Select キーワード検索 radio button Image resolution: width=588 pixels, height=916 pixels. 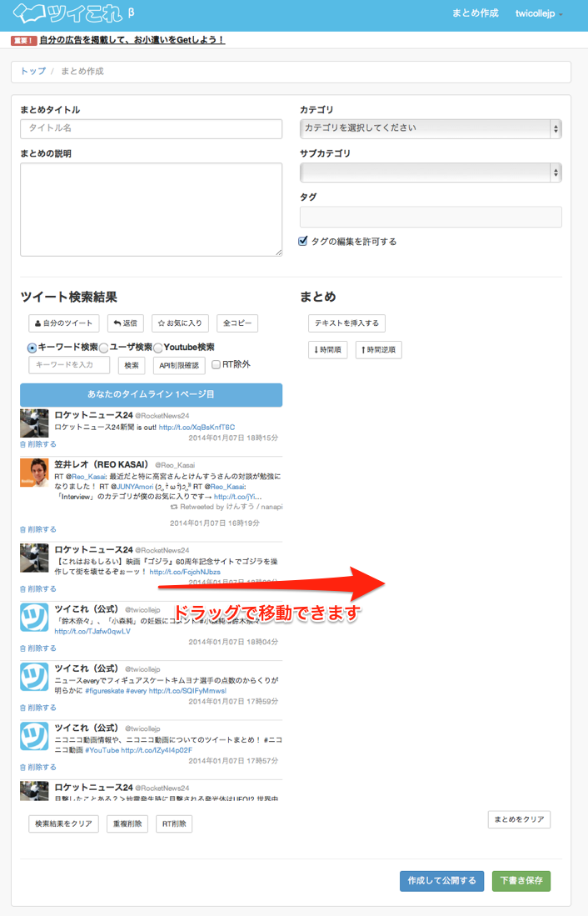(x=32, y=348)
